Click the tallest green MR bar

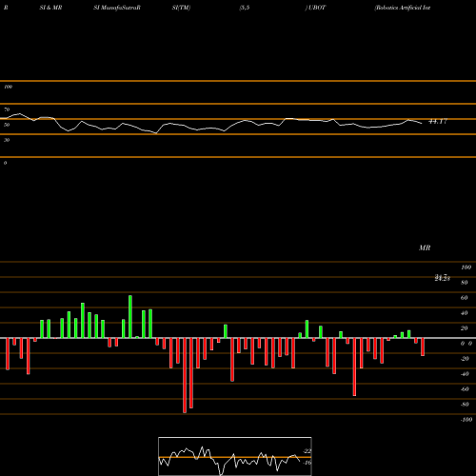coord(130,317)
